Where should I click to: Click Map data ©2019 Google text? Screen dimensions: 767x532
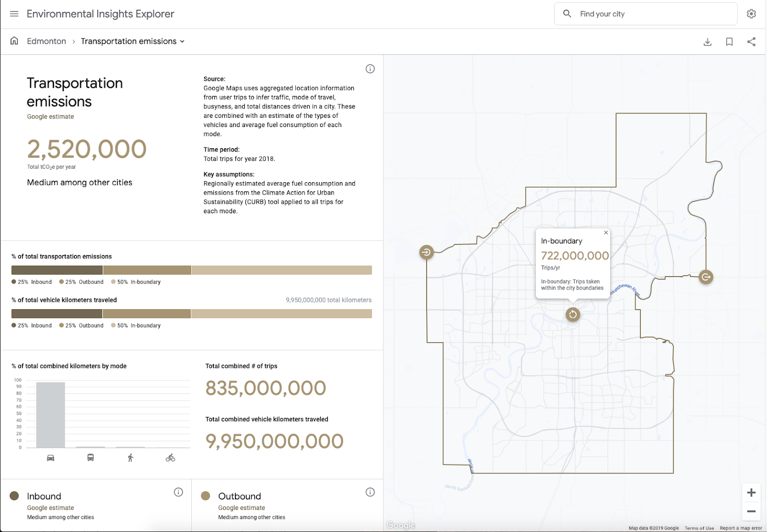654,528
